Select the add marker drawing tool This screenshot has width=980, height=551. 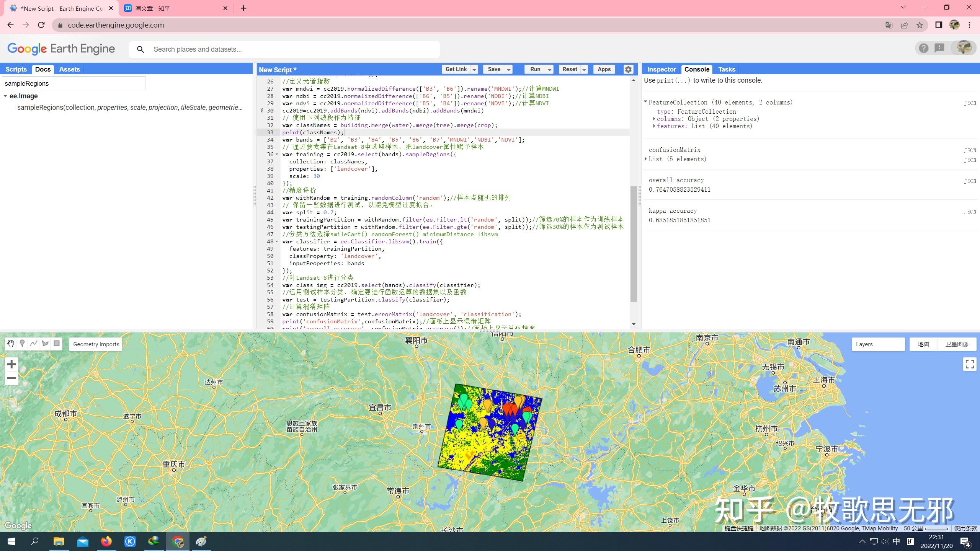pyautogui.click(x=22, y=344)
